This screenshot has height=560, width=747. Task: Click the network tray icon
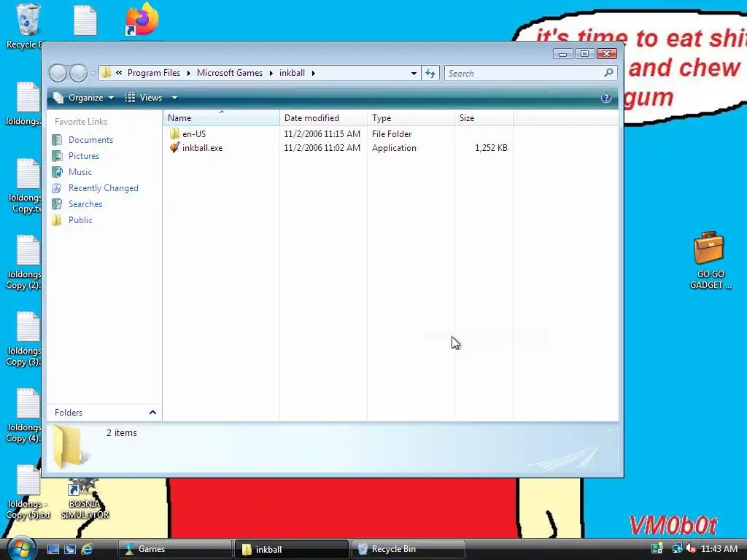point(676,548)
